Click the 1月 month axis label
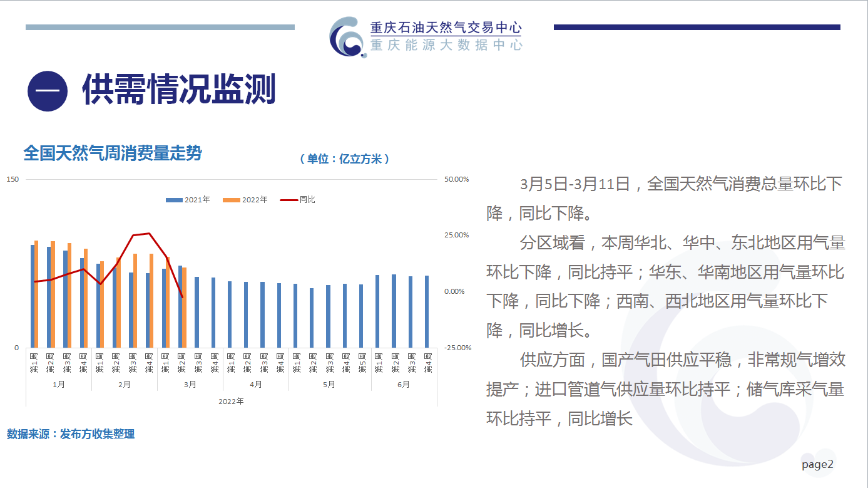The image size is (868, 488). pos(59,385)
